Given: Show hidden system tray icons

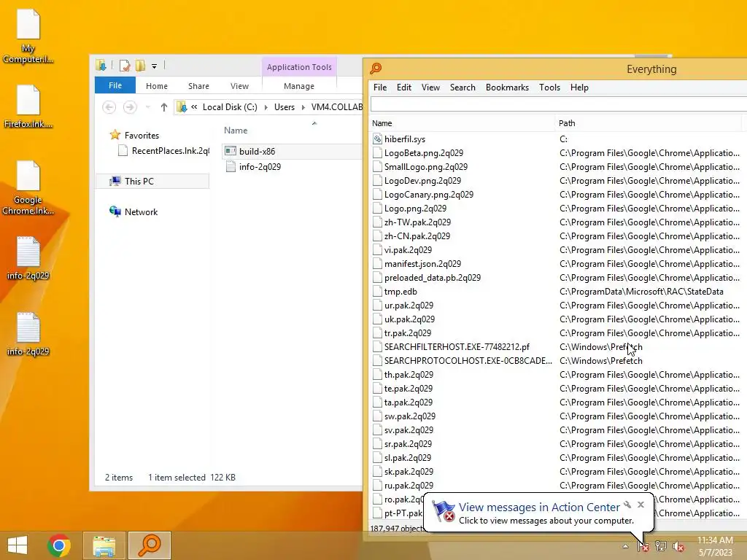Looking at the screenshot, I should point(625,546).
